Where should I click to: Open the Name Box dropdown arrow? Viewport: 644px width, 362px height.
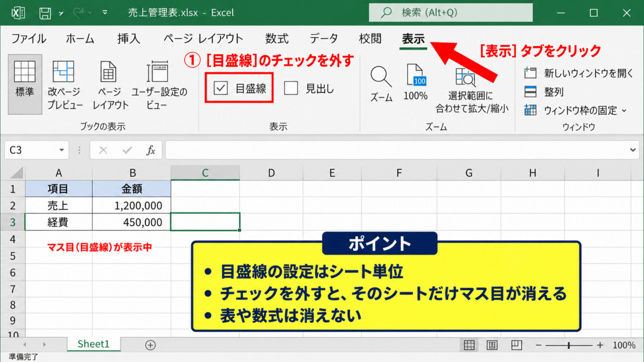pos(61,150)
